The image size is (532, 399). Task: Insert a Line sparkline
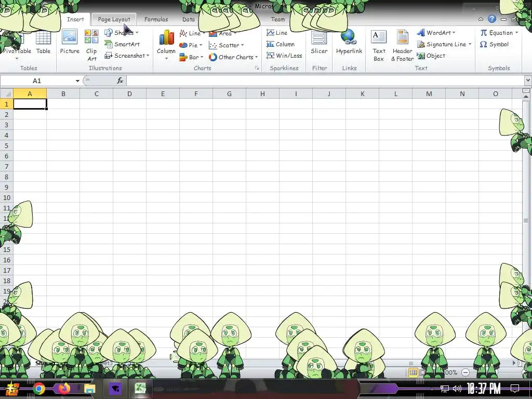pyautogui.click(x=277, y=33)
